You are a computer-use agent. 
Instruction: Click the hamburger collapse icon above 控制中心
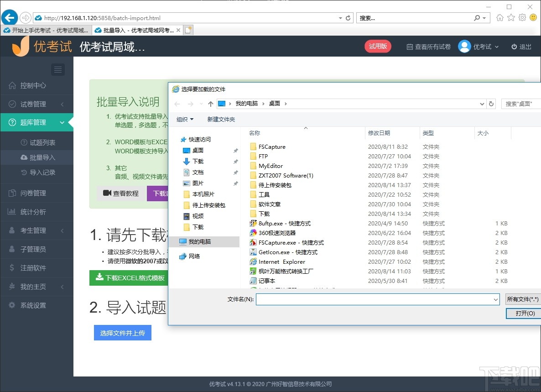click(58, 69)
